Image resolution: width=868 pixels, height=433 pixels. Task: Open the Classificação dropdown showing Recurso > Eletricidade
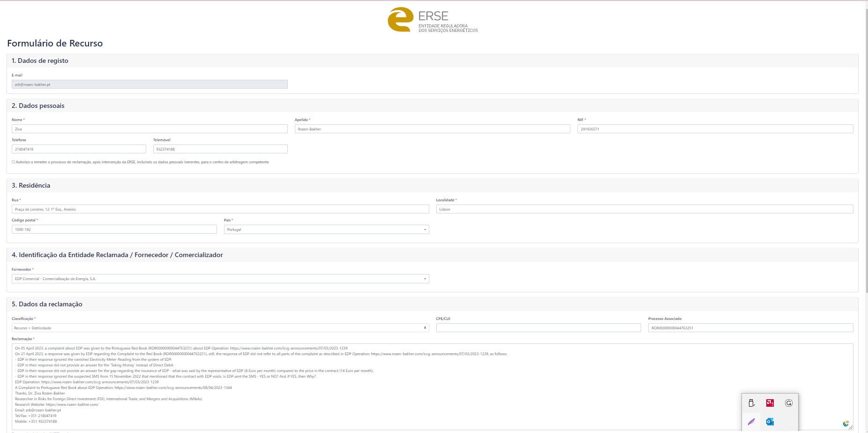tap(220, 328)
